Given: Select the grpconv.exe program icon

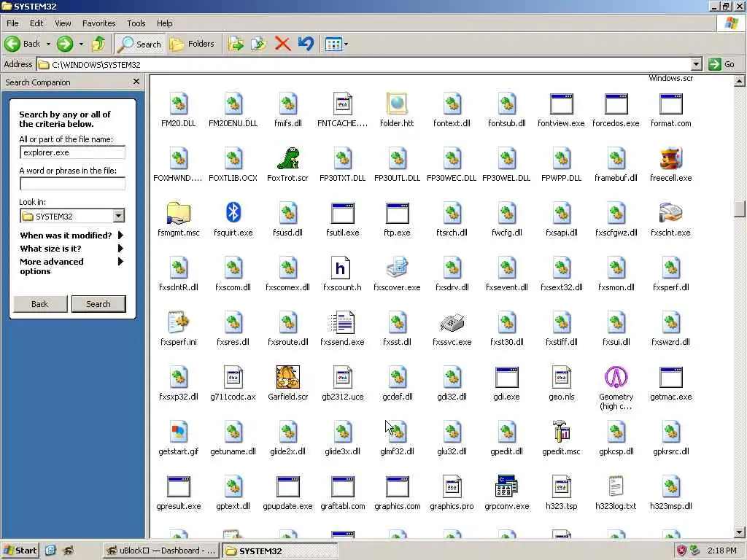Looking at the screenshot, I should click(x=506, y=486).
